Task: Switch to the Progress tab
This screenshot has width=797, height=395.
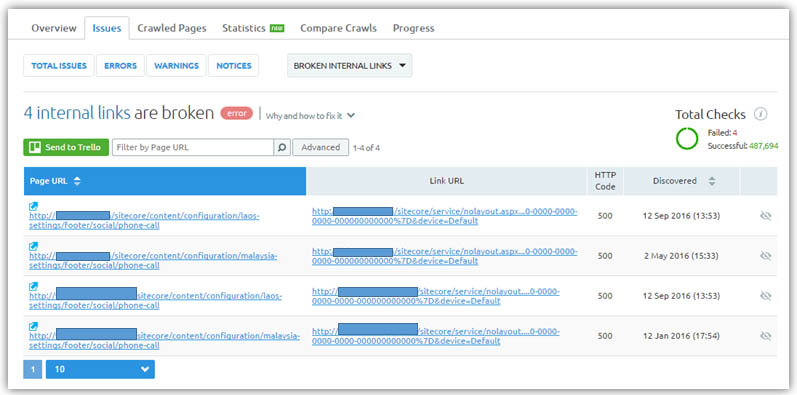Action: point(413,28)
